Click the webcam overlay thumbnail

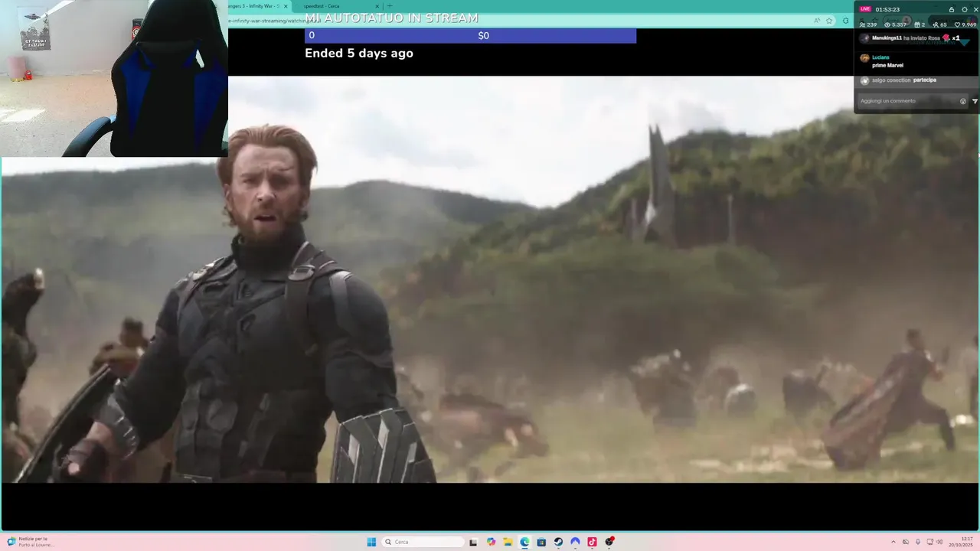(114, 78)
